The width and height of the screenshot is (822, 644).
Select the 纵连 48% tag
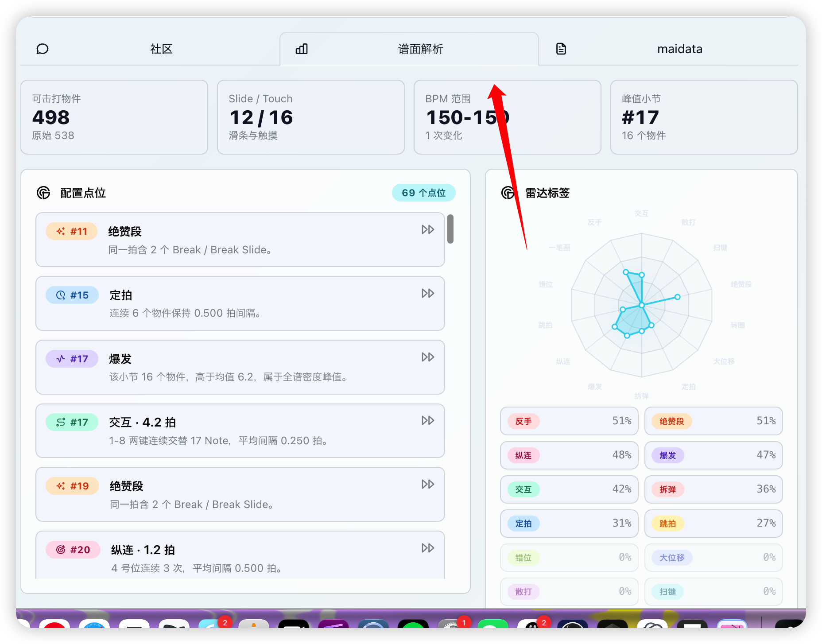569,455
